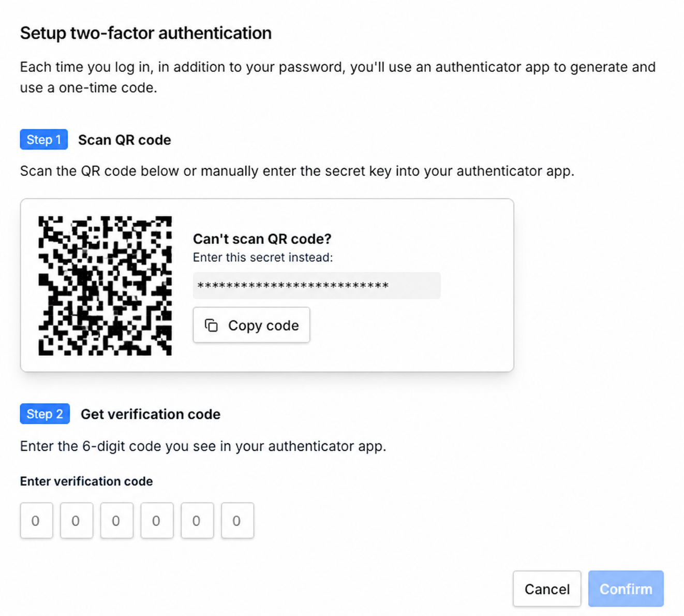Click the Setup two-factor authentication heading
This screenshot has width=684, height=616.
click(146, 33)
